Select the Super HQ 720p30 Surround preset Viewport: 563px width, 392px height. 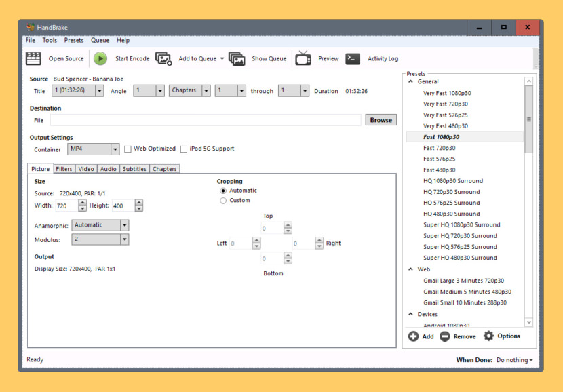pyautogui.click(x=461, y=236)
